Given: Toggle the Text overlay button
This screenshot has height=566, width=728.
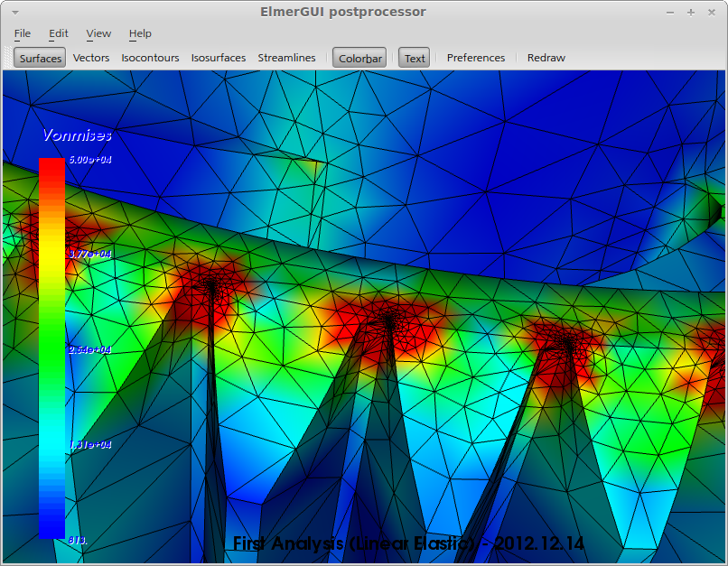Looking at the screenshot, I should [x=415, y=58].
